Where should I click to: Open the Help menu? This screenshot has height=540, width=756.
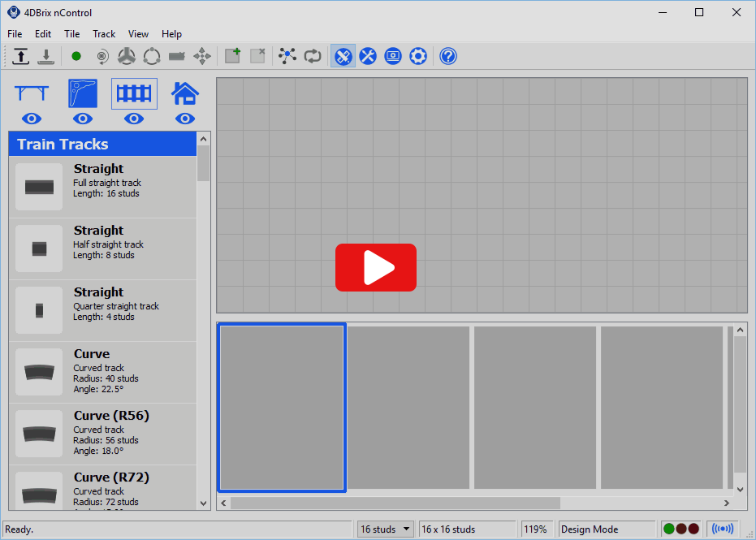click(x=171, y=34)
